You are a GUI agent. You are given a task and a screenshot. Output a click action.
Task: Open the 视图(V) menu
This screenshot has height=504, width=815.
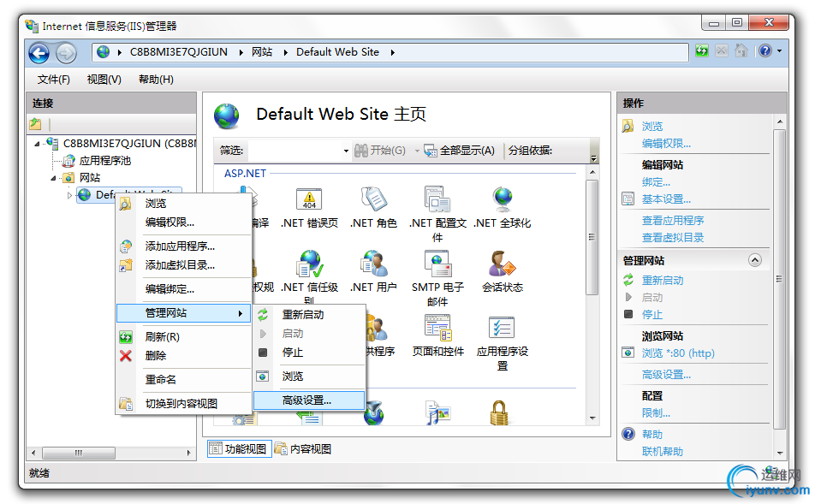(x=104, y=80)
